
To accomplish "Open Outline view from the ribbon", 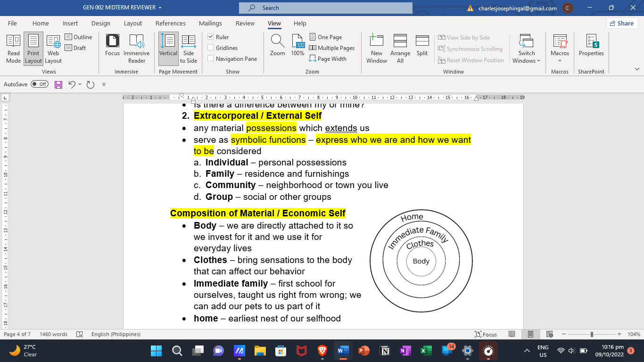I will click(x=78, y=37).
